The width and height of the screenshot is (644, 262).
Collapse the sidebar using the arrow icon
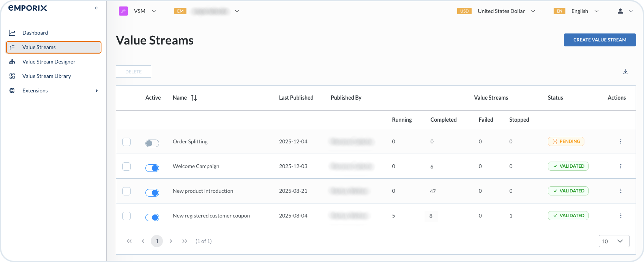point(97,8)
